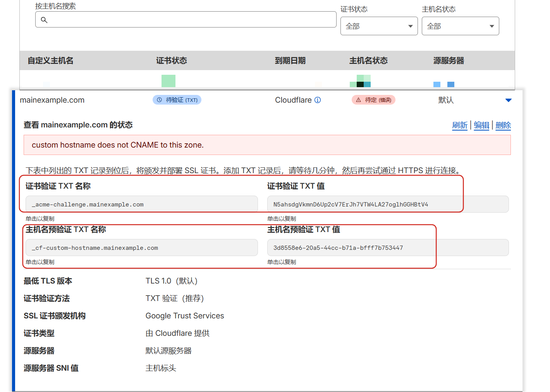The height and width of the screenshot is (392, 550).
Task: Click the info icon beside Cloudflare
Action: click(318, 100)
